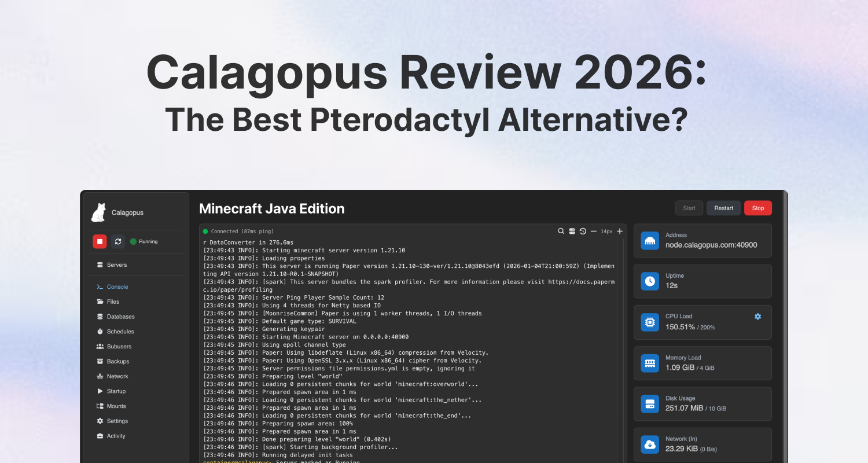
Task: Click the Address card network icon
Action: click(650, 241)
